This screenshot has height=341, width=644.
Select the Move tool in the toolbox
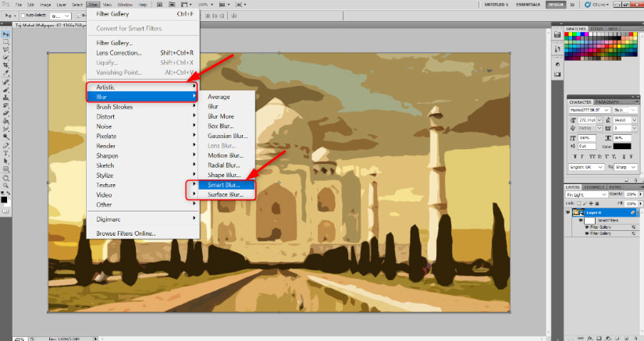point(5,34)
